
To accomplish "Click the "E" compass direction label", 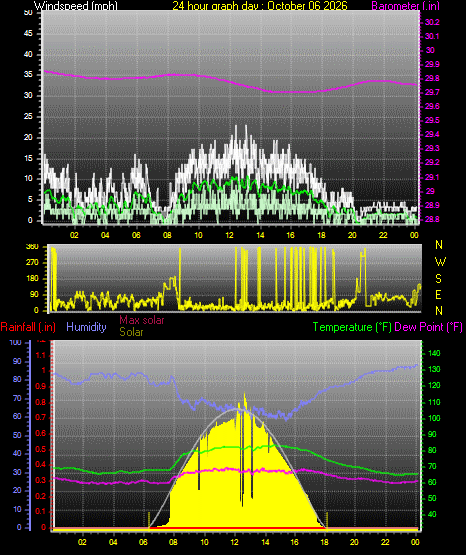I will click(x=438, y=295).
